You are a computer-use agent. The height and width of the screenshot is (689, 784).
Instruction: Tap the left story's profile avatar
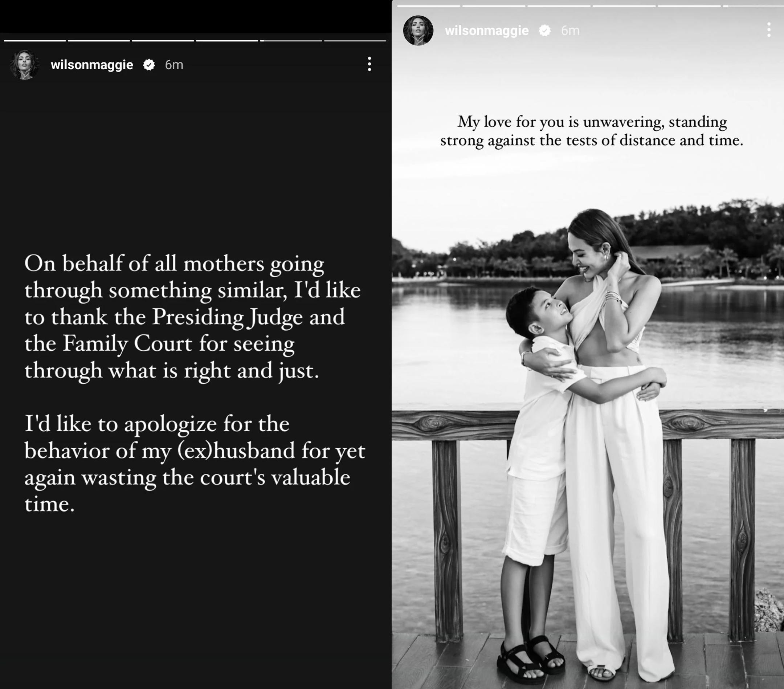(x=25, y=65)
